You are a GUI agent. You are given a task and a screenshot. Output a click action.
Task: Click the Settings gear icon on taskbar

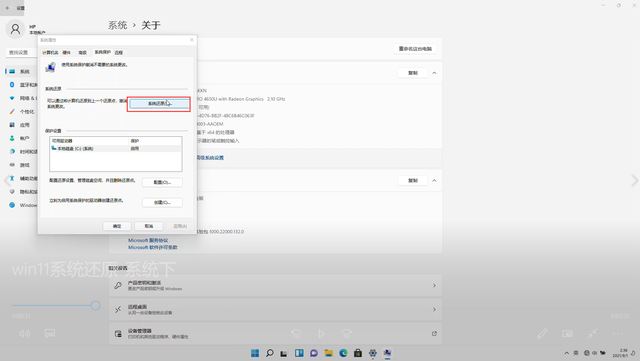tap(373, 353)
